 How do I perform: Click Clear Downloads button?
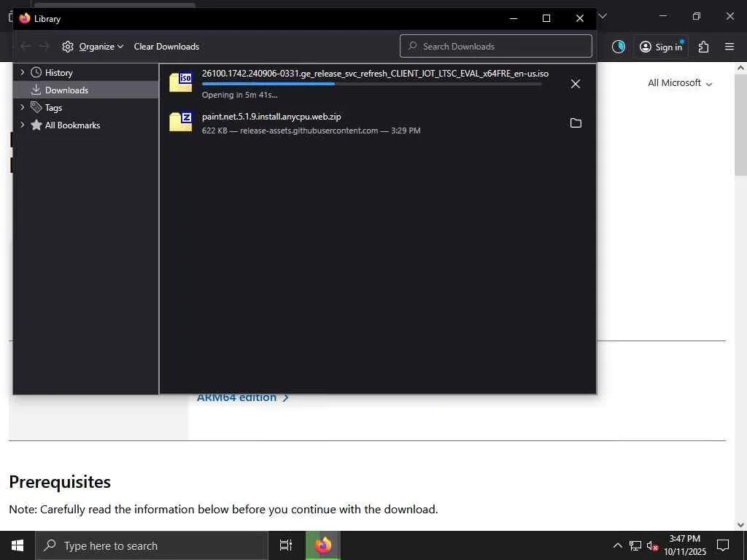point(166,46)
